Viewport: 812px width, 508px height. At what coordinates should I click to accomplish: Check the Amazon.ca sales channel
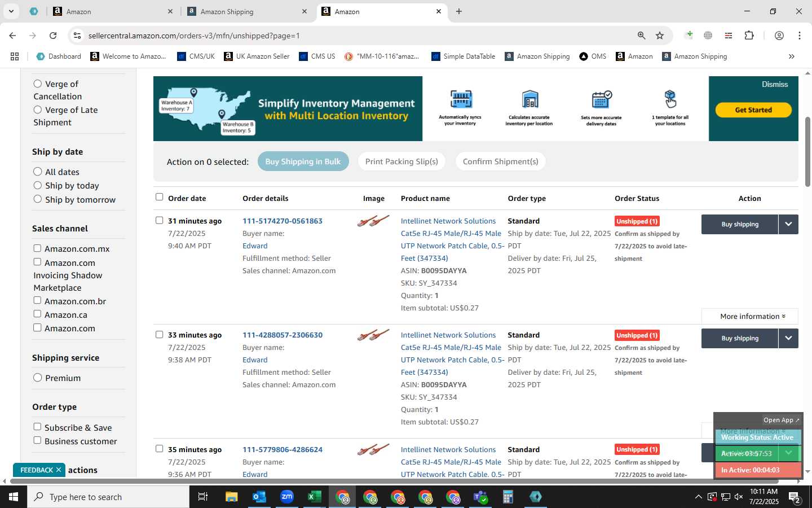37,314
